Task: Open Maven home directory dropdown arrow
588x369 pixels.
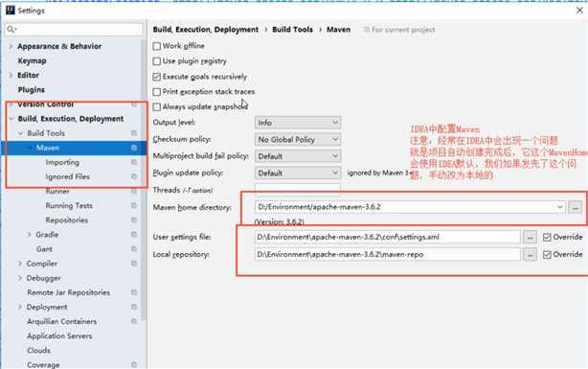Action: click(x=559, y=207)
